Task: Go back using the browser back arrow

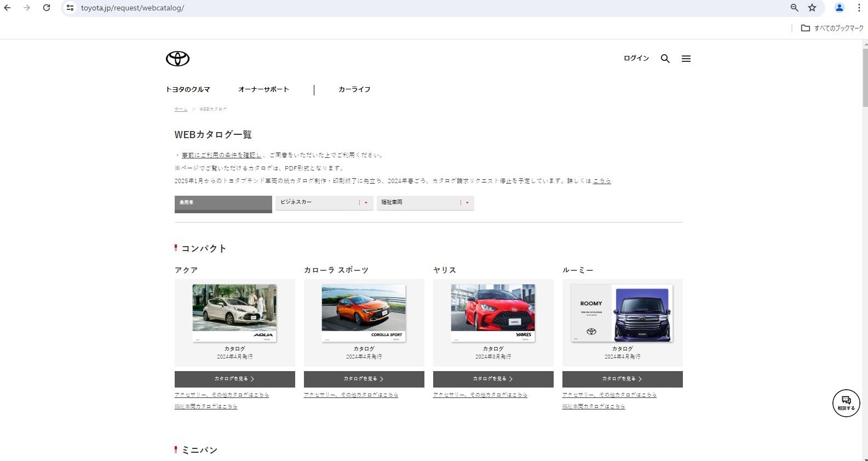Action: [x=8, y=8]
